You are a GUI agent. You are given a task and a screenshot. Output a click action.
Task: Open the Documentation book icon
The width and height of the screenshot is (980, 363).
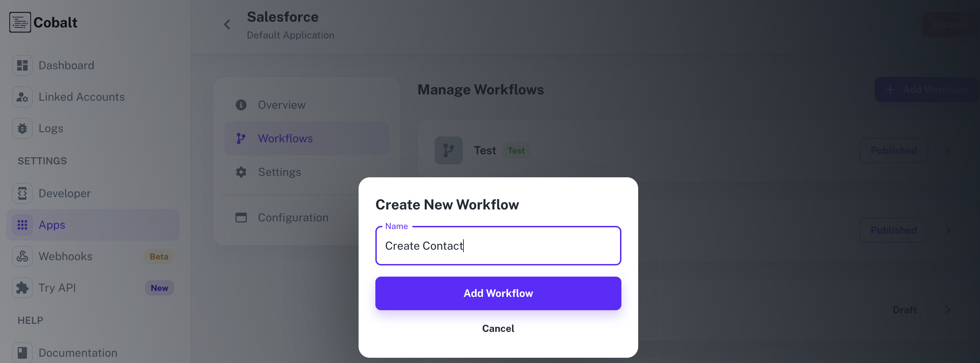[x=22, y=353]
